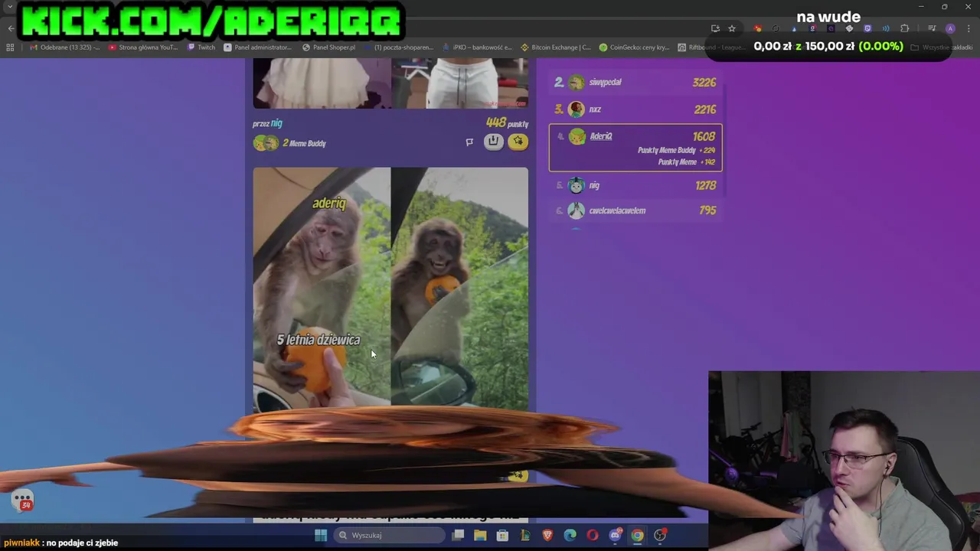The width and height of the screenshot is (980, 551).
Task: Open the monkey meme image captioned aderiq
Action: tap(390, 289)
